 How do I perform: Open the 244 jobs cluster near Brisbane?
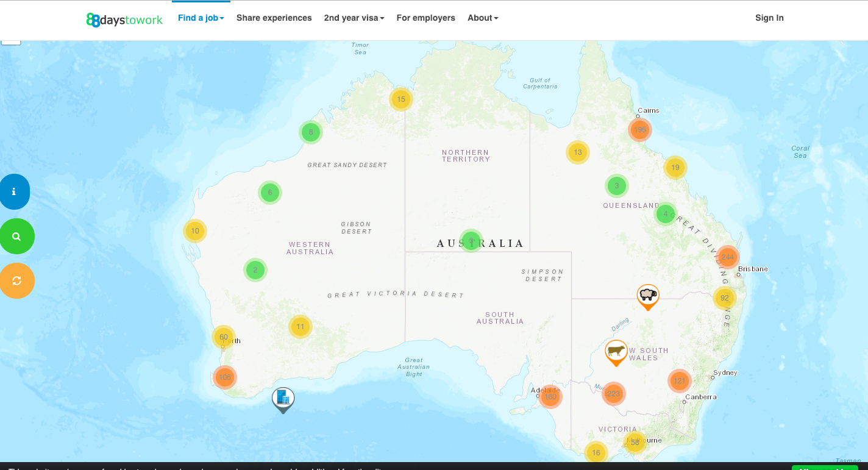click(x=728, y=257)
